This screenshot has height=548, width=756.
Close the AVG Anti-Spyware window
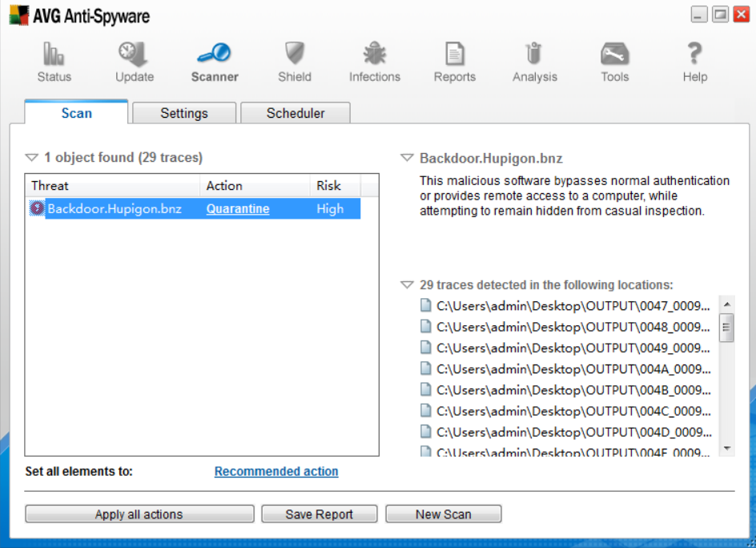click(742, 14)
